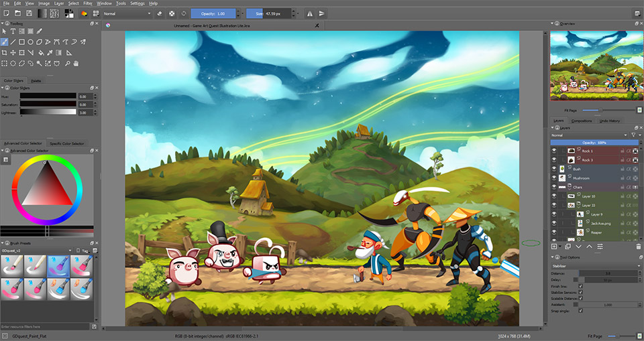Select the Freehand Brush tool

[5, 42]
